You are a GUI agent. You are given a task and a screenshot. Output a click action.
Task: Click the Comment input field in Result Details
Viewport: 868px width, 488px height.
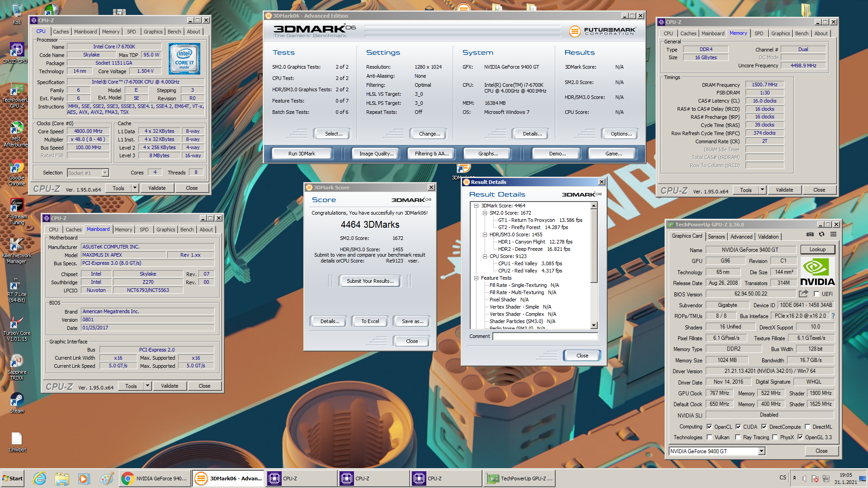coord(545,336)
